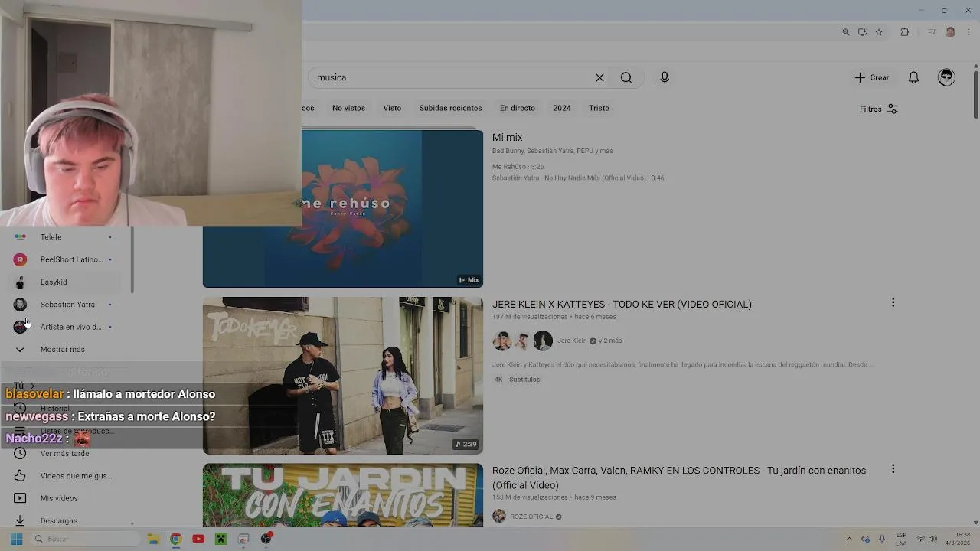Viewport: 980px width, 551px height.
Task: Open Sebastián Yatra channel subscription
Action: point(65,305)
